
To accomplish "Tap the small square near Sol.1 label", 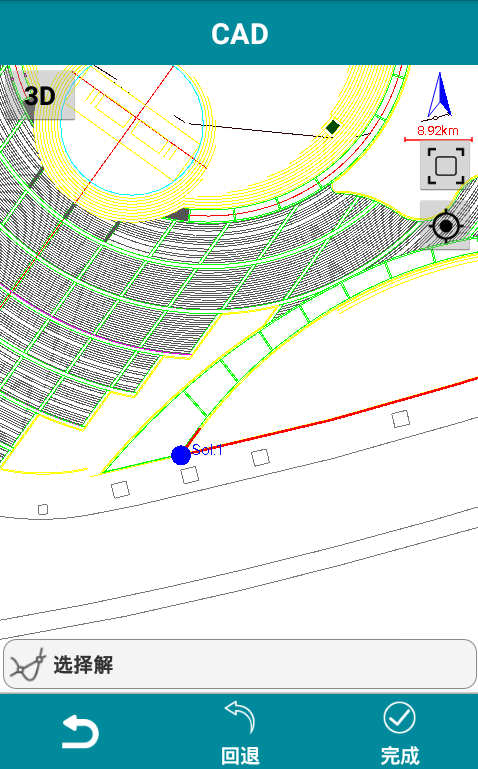I will [190, 475].
